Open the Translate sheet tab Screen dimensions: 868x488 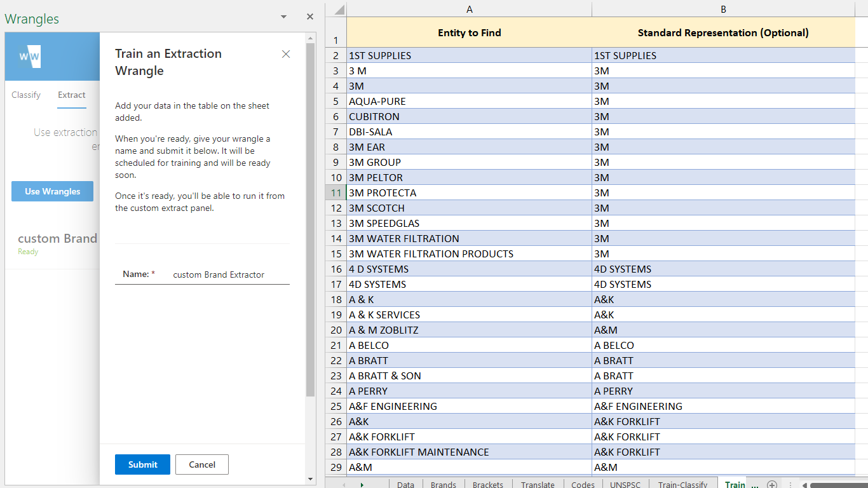(x=538, y=484)
